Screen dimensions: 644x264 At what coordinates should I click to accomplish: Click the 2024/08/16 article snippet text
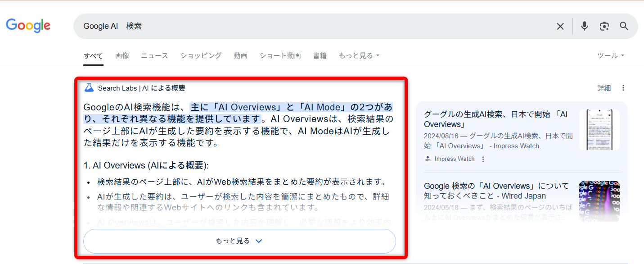[x=498, y=141]
